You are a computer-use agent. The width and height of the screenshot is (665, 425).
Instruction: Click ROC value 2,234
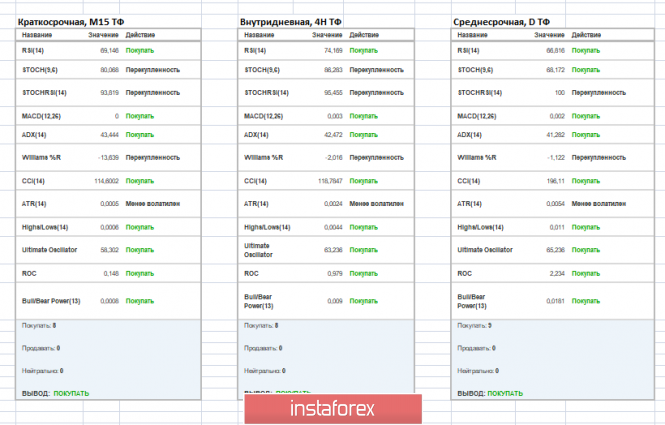[557, 274]
